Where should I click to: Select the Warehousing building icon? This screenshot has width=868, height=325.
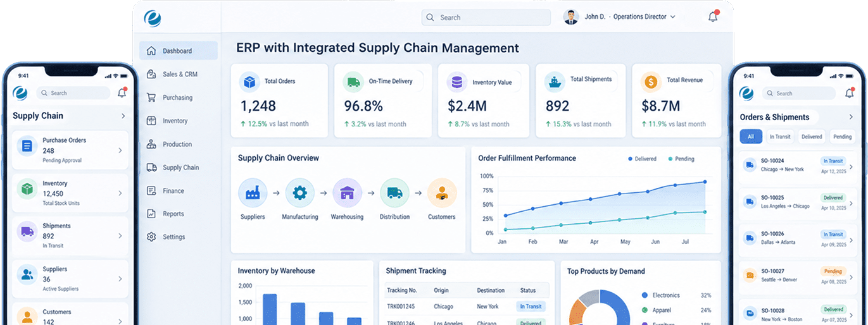347,193
